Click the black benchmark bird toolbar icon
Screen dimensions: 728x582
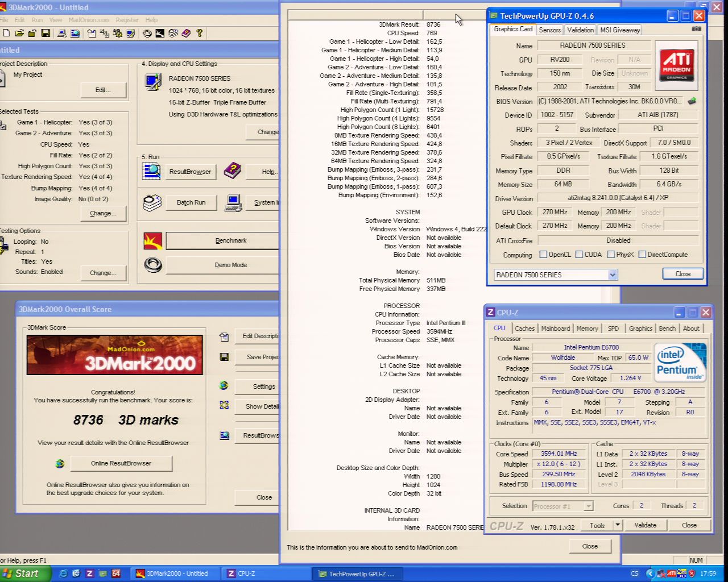pos(160,34)
